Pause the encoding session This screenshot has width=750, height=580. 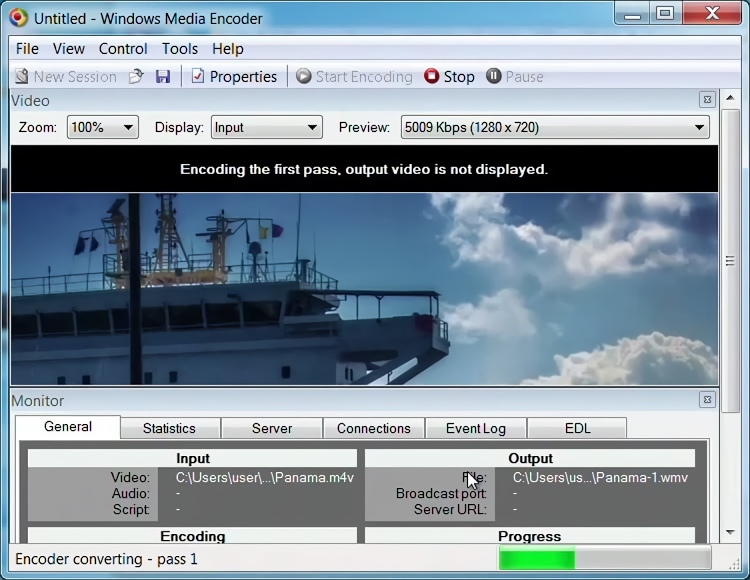[x=515, y=77]
